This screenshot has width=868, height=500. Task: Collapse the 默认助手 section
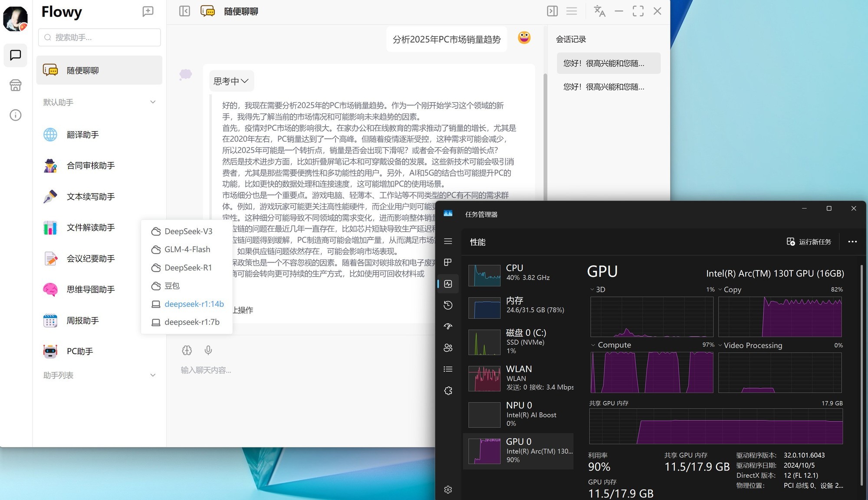pyautogui.click(x=153, y=102)
